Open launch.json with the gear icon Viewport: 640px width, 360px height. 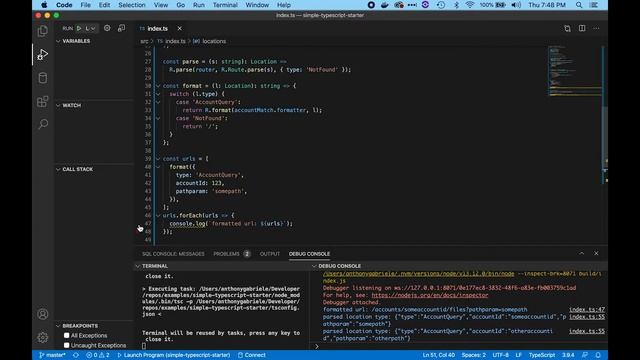107,28
